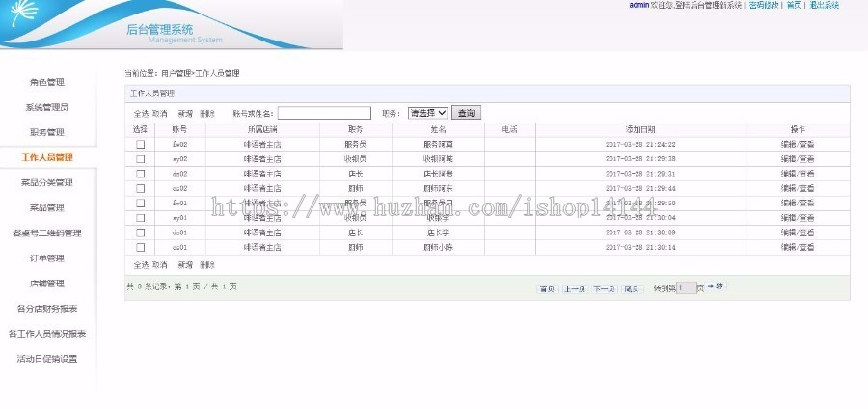Open 角色管理 in the sidebar
The image size is (868, 409).
[47, 82]
